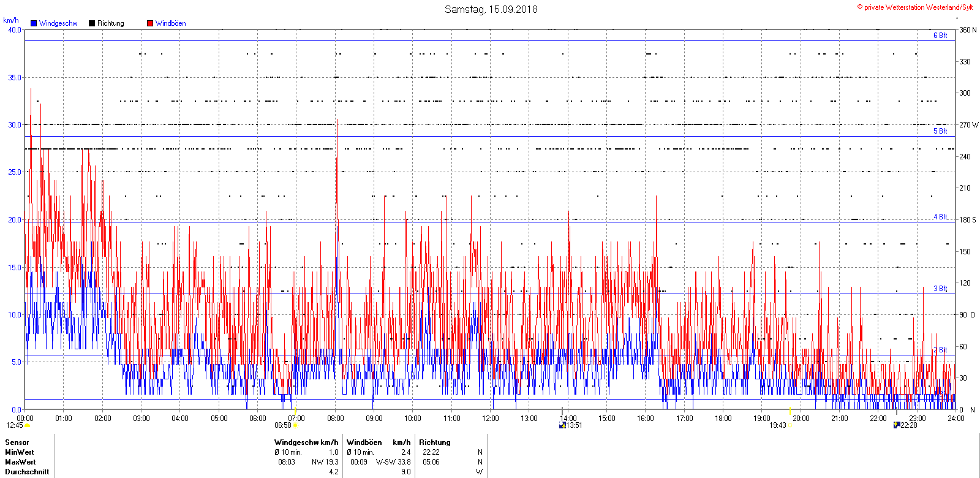Click the 00:00 time axis label
This screenshot has width=980, height=478.
[x=25, y=419]
